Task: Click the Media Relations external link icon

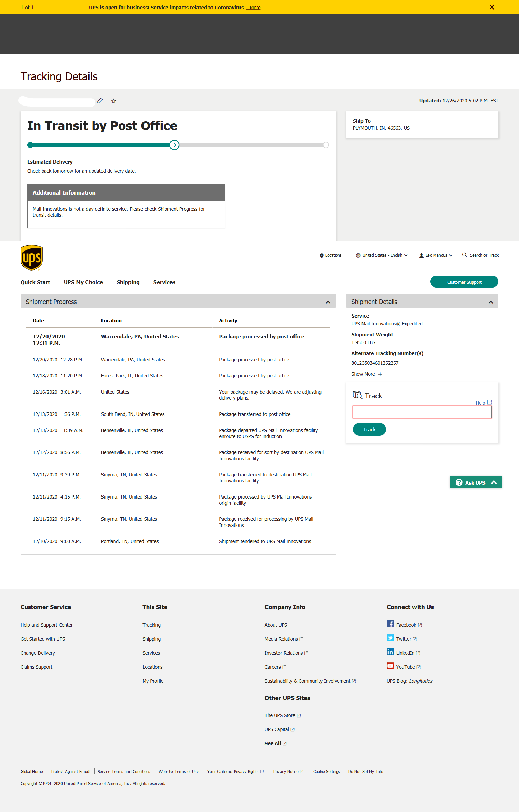Action: coord(301,639)
